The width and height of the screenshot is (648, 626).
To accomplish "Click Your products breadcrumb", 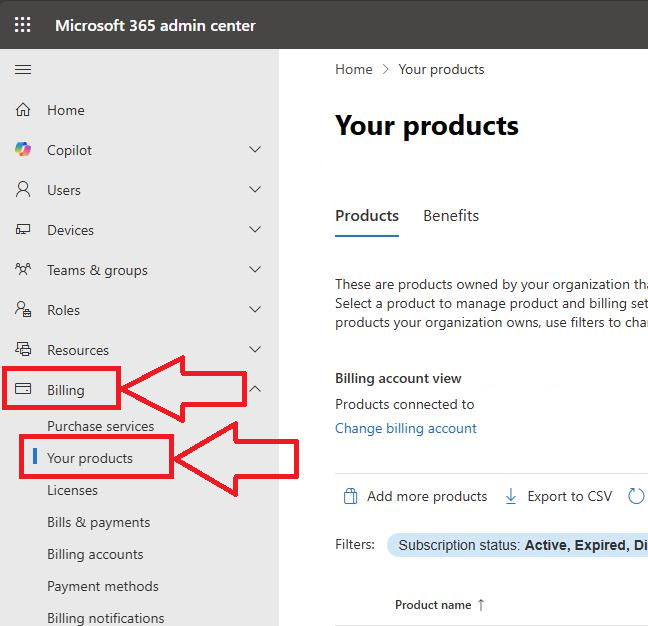I will pos(441,69).
